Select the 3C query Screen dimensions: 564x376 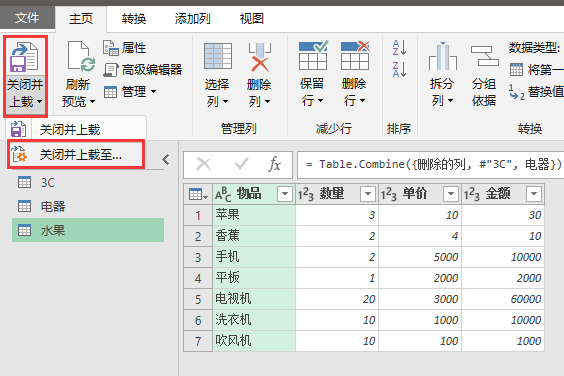(88, 183)
